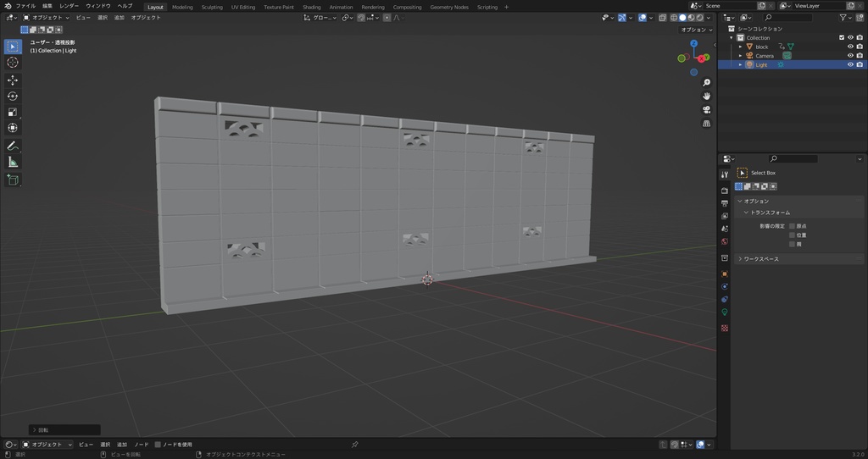Open the Scene properties tab
This screenshot has width=868, height=459.
coord(725,229)
